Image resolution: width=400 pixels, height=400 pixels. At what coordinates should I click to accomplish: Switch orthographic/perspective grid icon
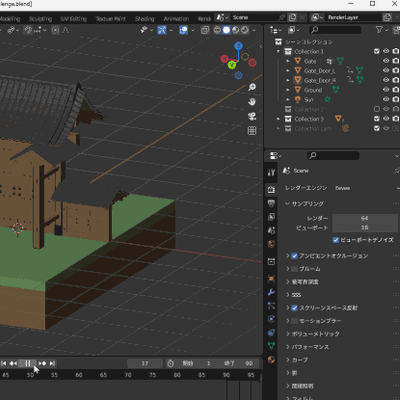point(252,130)
